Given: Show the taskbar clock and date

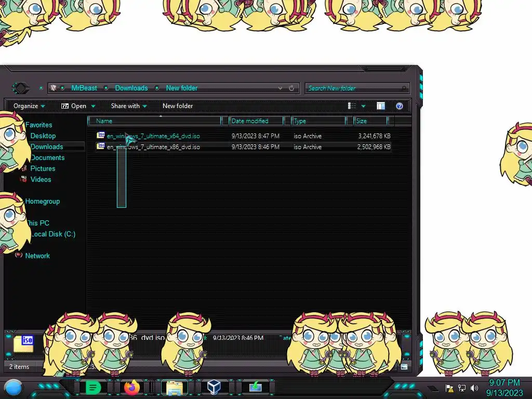Looking at the screenshot, I should (504, 388).
